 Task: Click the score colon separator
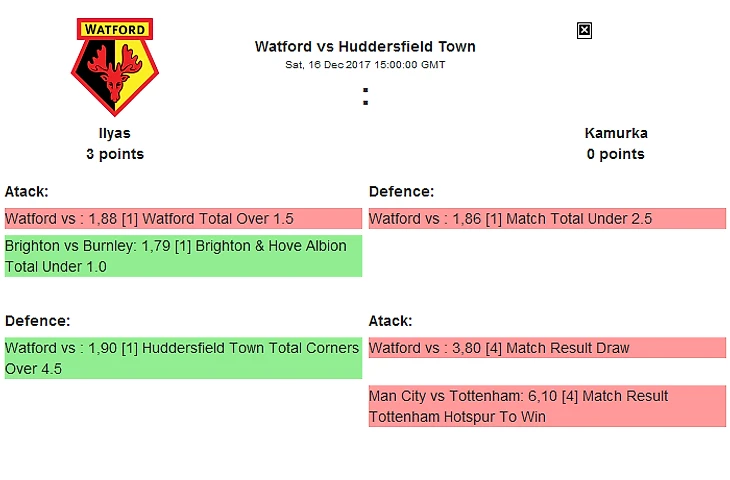point(365,96)
